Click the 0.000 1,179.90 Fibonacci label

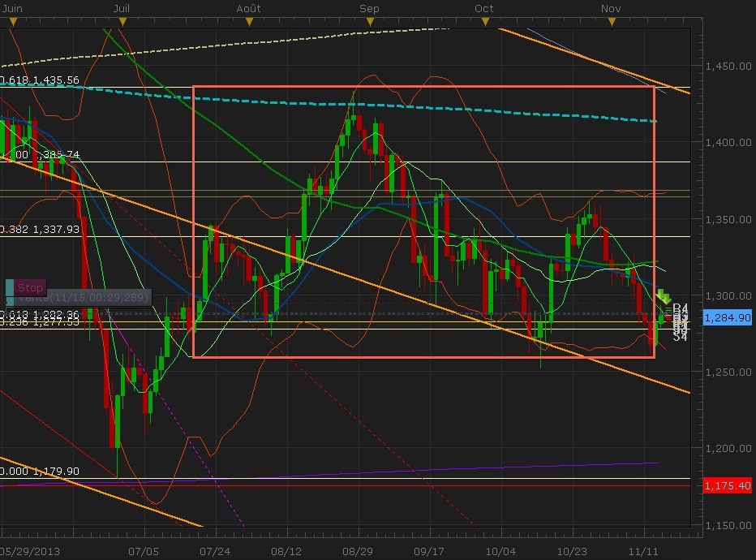point(41,471)
